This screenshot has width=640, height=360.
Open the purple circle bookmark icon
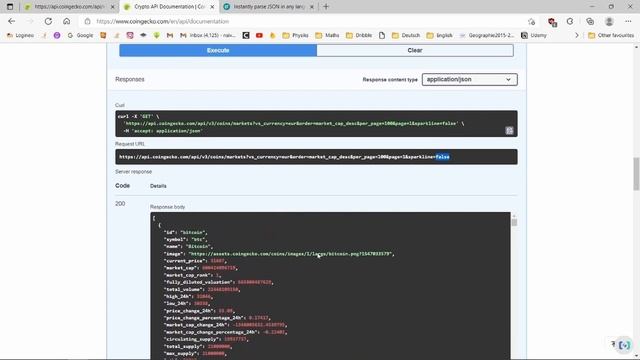57,36
